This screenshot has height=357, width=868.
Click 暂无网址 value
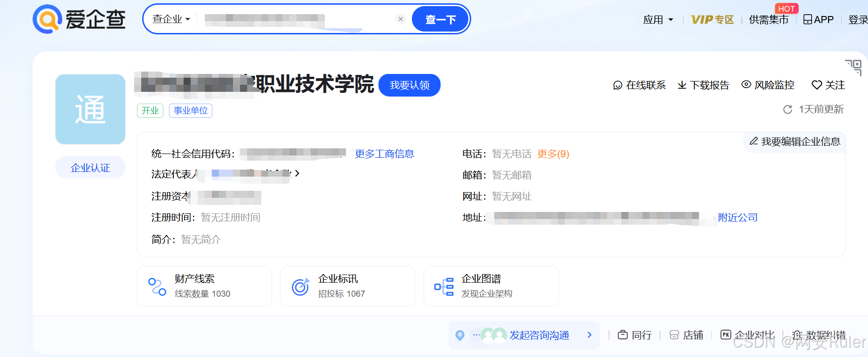coord(512,196)
